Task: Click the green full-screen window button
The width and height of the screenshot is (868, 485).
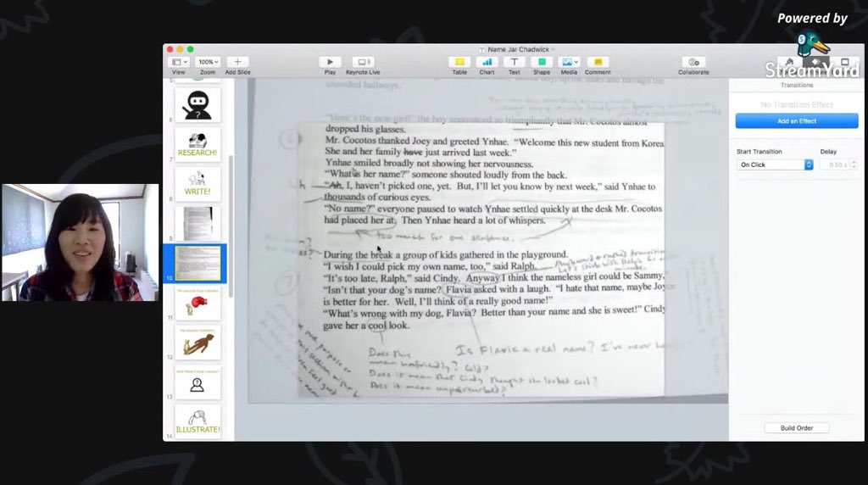Action: click(x=190, y=49)
